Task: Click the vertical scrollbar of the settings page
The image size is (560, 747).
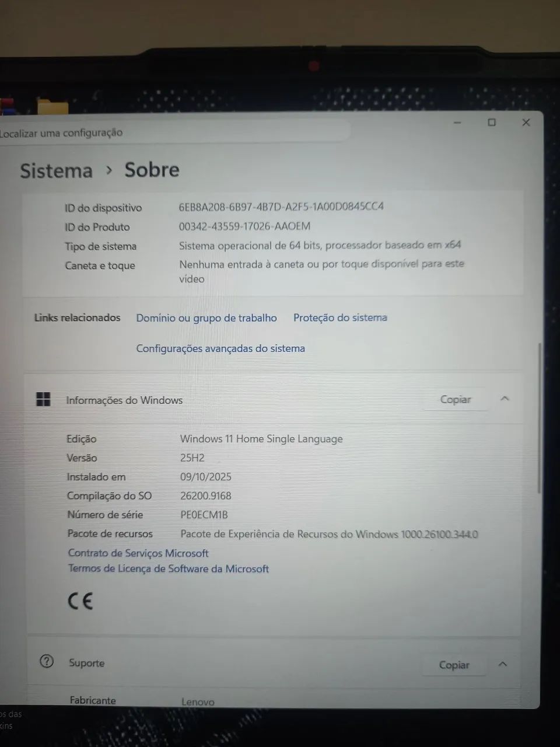Action: [540, 417]
